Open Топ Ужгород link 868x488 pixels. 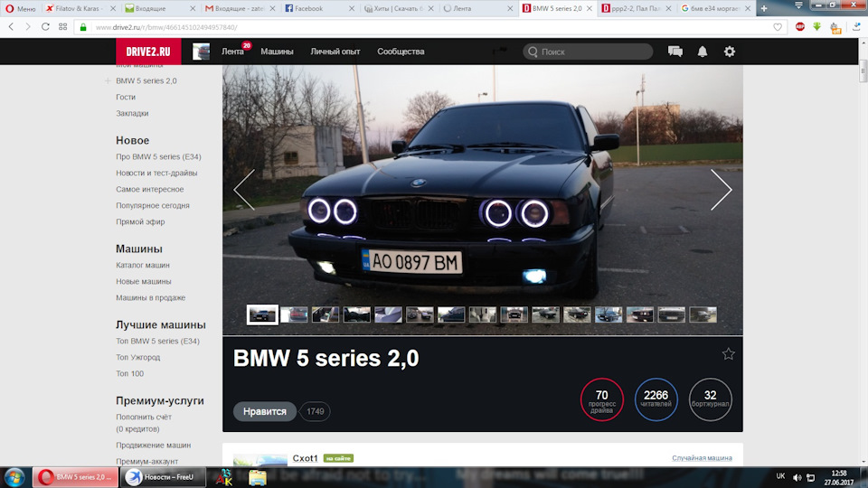[137, 358]
